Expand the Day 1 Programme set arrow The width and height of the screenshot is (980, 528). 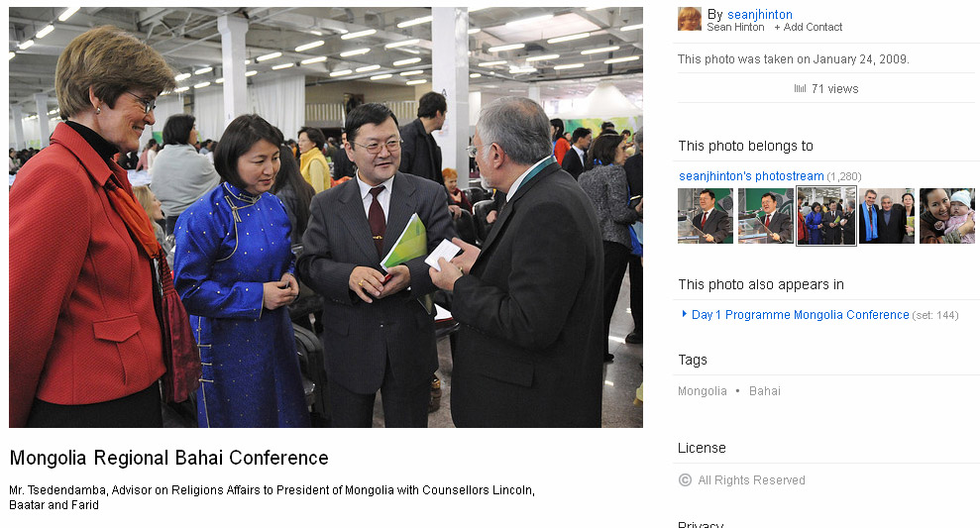click(685, 314)
